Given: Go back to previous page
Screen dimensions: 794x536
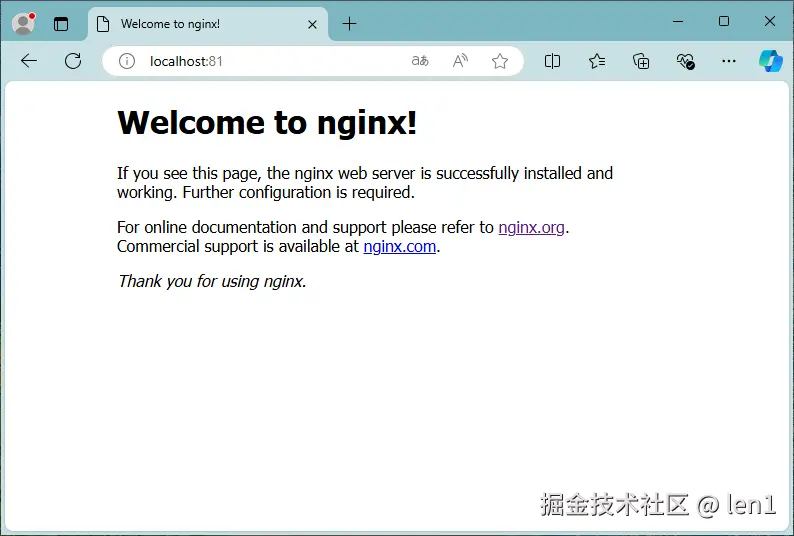Looking at the screenshot, I should [29, 61].
